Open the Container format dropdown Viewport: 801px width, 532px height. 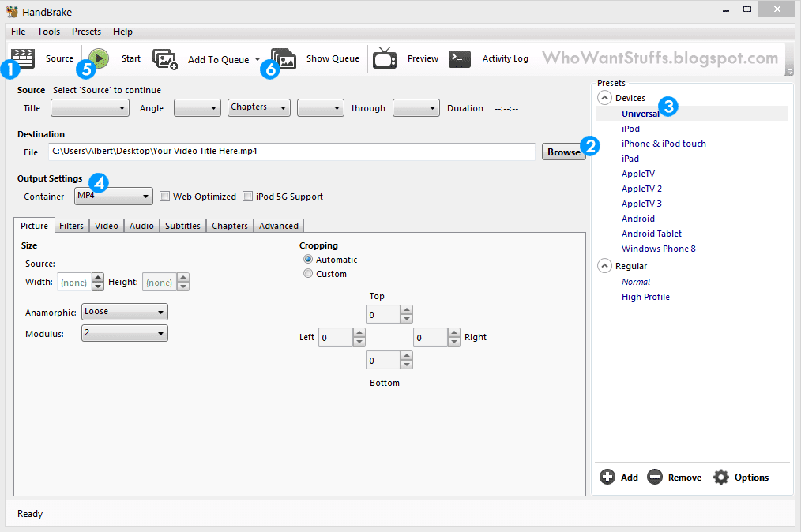coord(113,196)
